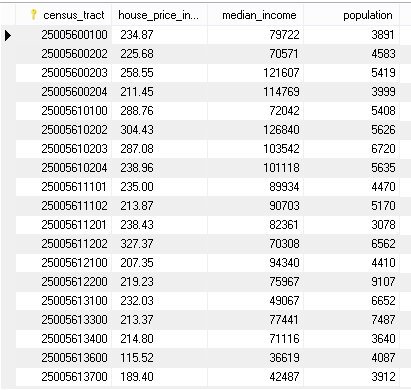Click the house price value 189.40

click(x=137, y=377)
